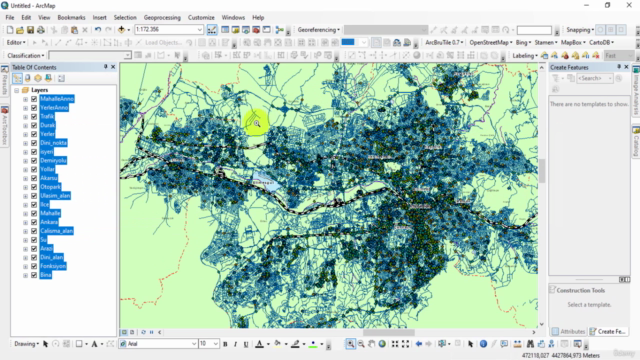Viewport: 640px width, 360px height.
Task: Uncheck the Bina layer
Action: pos(34,275)
